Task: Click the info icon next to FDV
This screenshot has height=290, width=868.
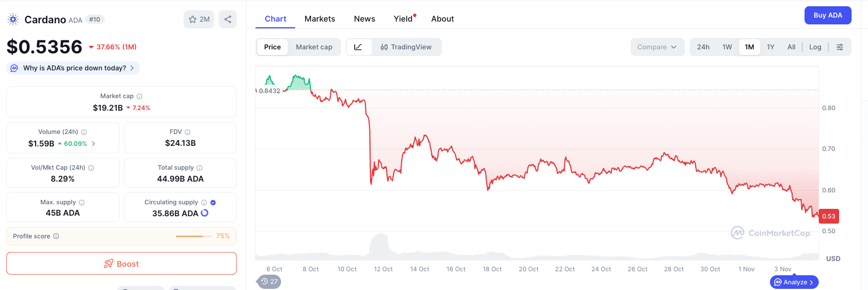Action: tap(188, 132)
